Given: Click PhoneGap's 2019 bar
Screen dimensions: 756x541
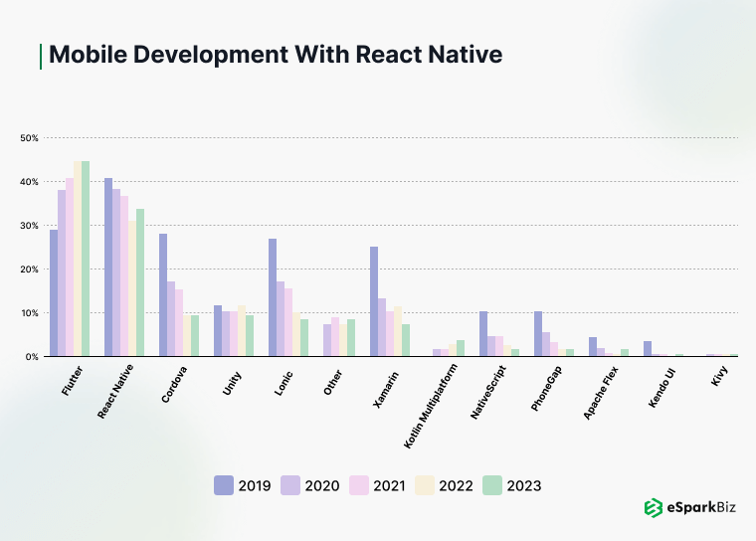Looking at the screenshot, I should click(538, 334).
